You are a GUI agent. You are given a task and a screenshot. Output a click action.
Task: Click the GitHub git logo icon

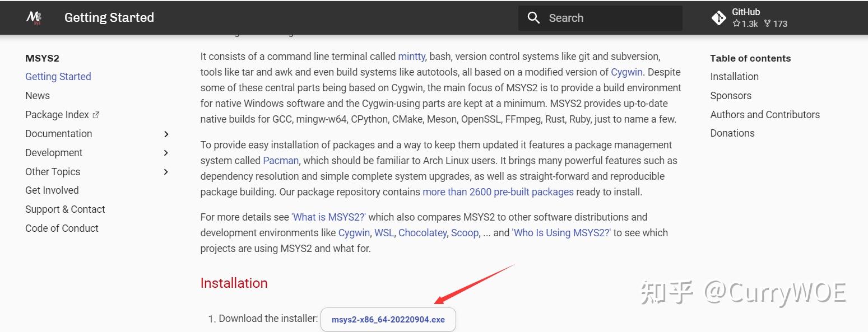point(719,18)
